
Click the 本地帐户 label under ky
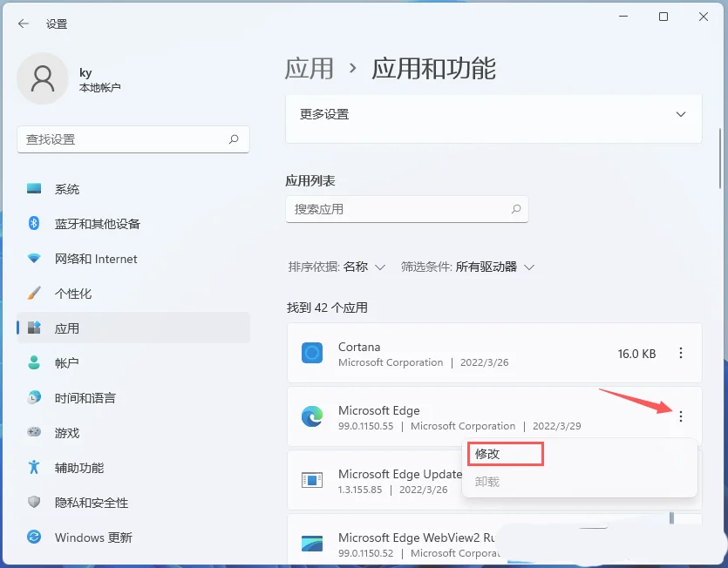99,88
